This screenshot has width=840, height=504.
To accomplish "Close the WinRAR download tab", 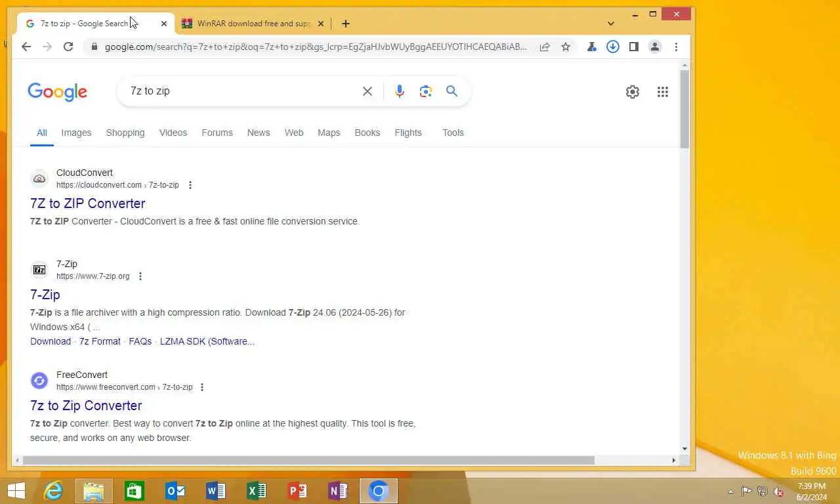I will [x=321, y=24].
